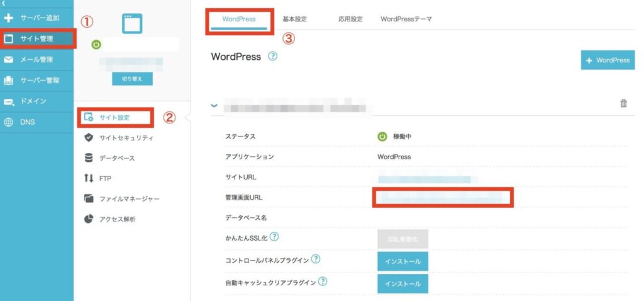644x301 pixels.
Task: Open データベース submenu item
Action: [117, 158]
